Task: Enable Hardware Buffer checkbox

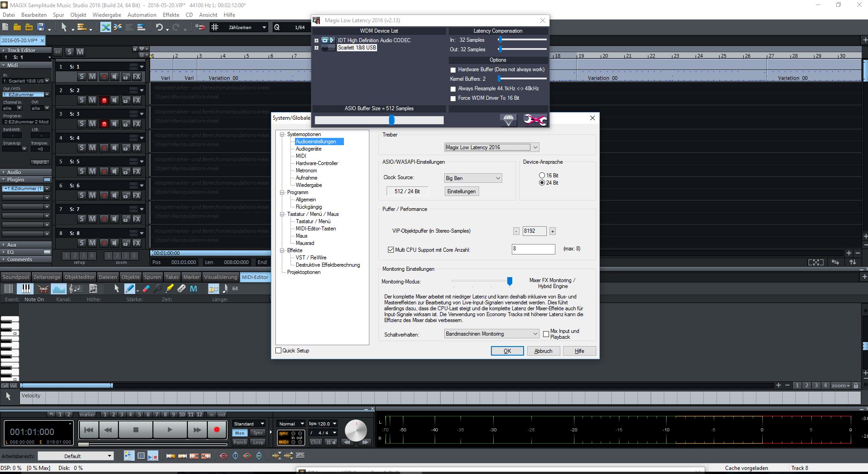Action: (453, 70)
